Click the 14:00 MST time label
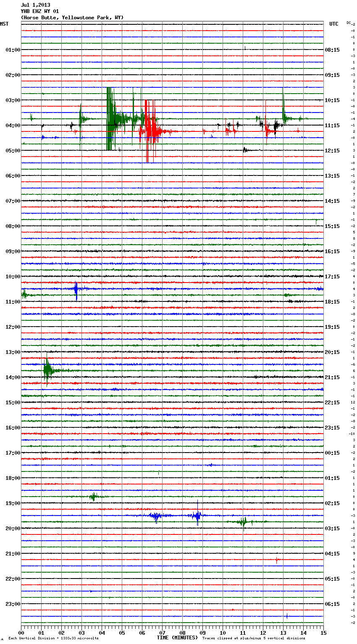Screen dimensions: 357x644 point(13,377)
